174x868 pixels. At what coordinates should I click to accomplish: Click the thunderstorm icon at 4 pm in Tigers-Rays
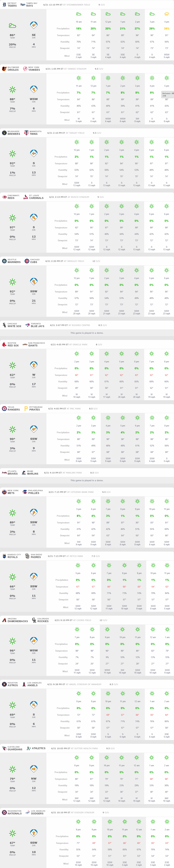point(167,14)
